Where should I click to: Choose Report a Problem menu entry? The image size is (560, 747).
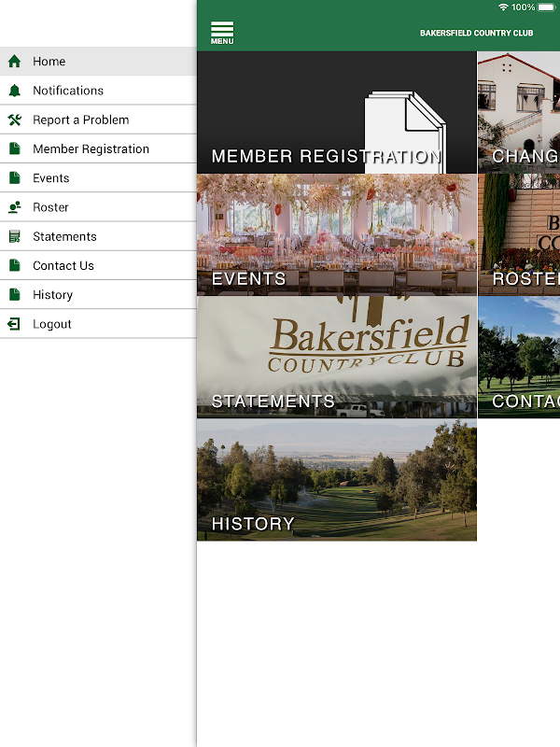click(98, 120)
